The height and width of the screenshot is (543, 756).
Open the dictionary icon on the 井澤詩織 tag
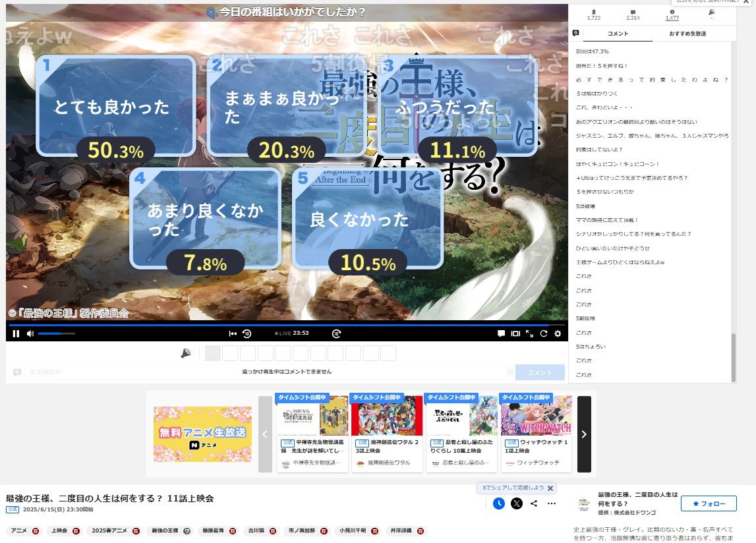pos(421,531)
